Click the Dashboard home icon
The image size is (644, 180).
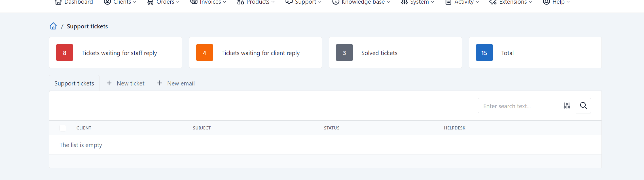tap(58, 2)
